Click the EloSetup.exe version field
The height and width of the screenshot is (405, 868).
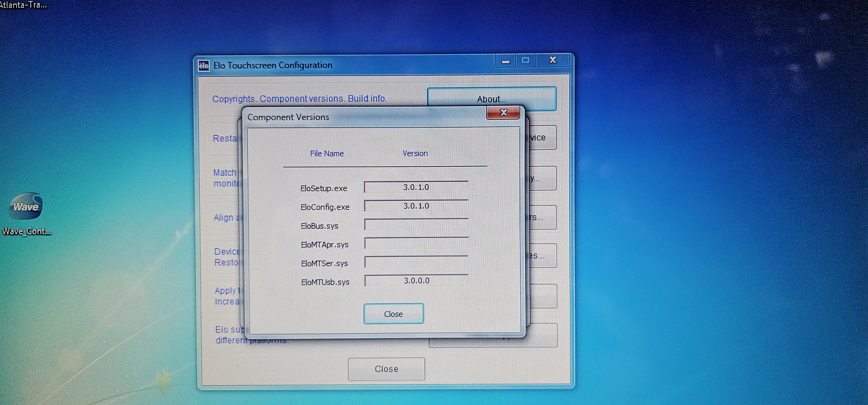pos(416,188)
